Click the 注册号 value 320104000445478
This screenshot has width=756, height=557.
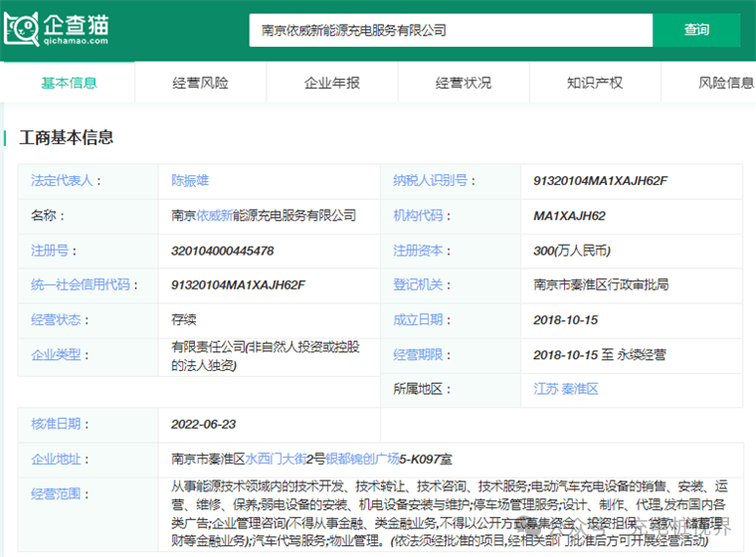[x=222, y=251]
